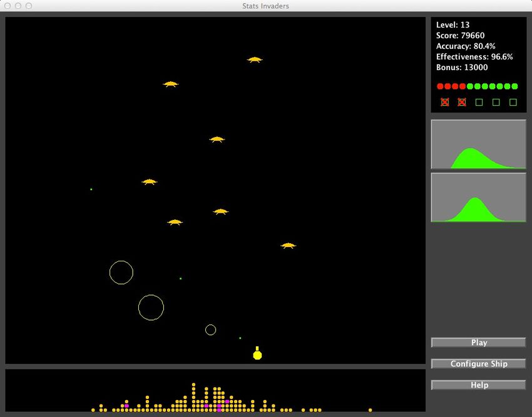Click the first red health dot

point(440,86)
